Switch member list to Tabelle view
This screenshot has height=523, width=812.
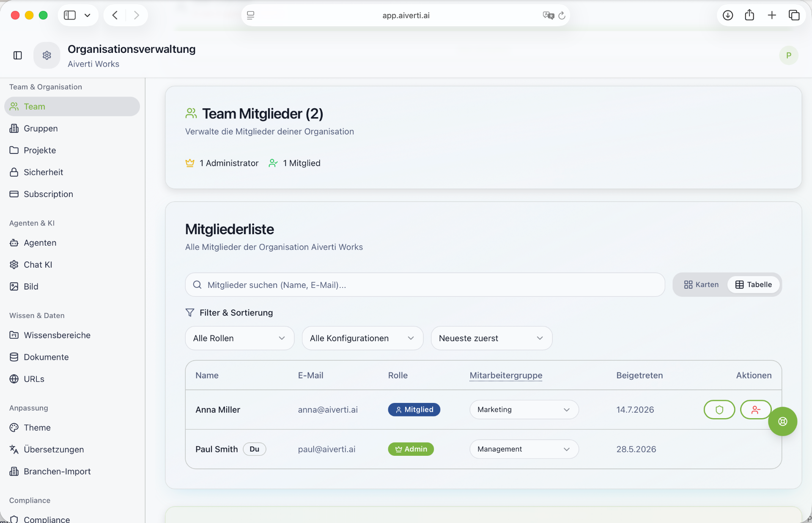click(x=753, y=285)
